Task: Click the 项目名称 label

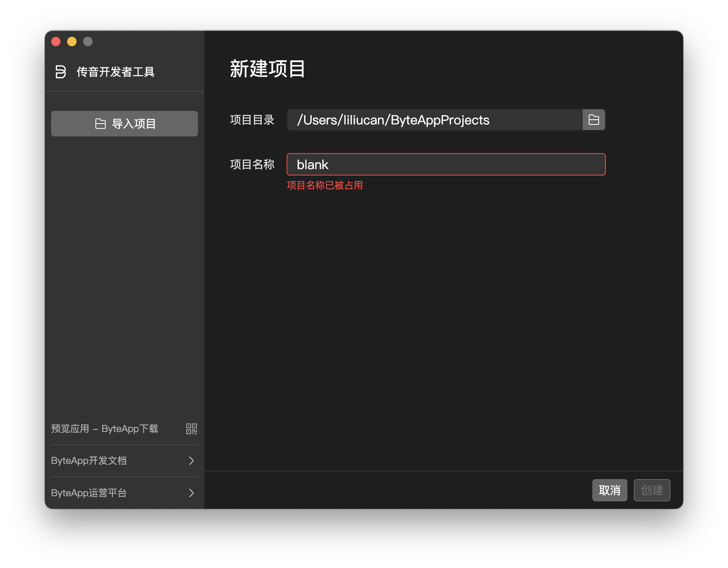Action: click(x=252, y=164)
